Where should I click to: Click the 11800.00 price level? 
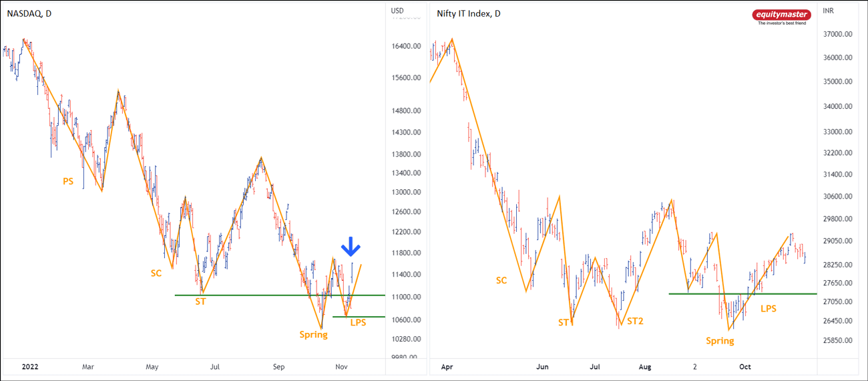point(406,253)
